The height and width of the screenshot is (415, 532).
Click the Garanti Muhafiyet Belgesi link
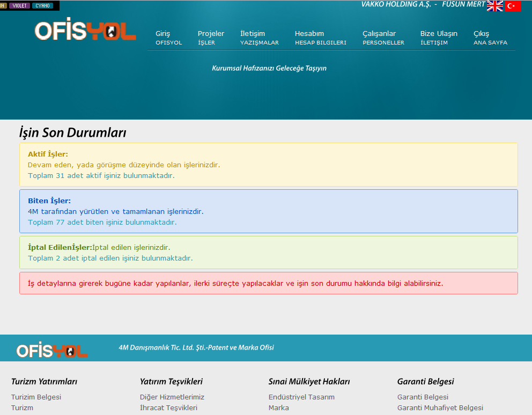440,407
